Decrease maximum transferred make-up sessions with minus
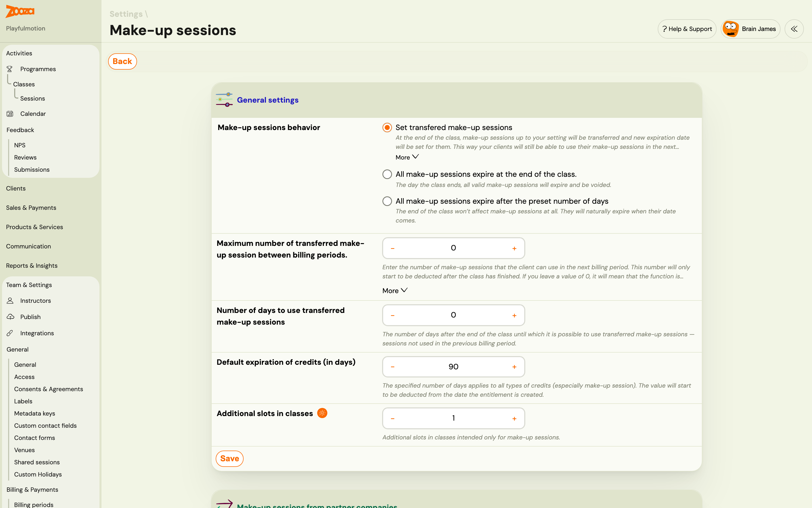Viewport: 812px width, 508px height. point(393,248)
